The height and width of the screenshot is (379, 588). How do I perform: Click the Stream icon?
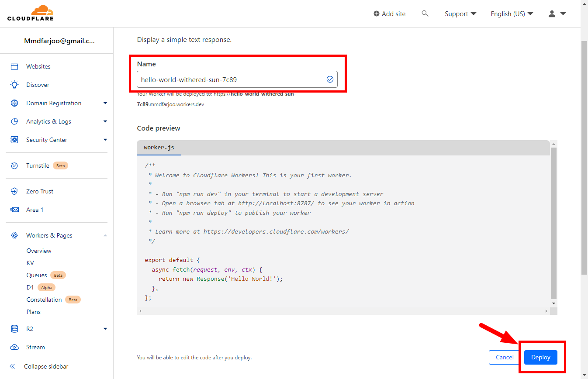click(x=14, y=347)
